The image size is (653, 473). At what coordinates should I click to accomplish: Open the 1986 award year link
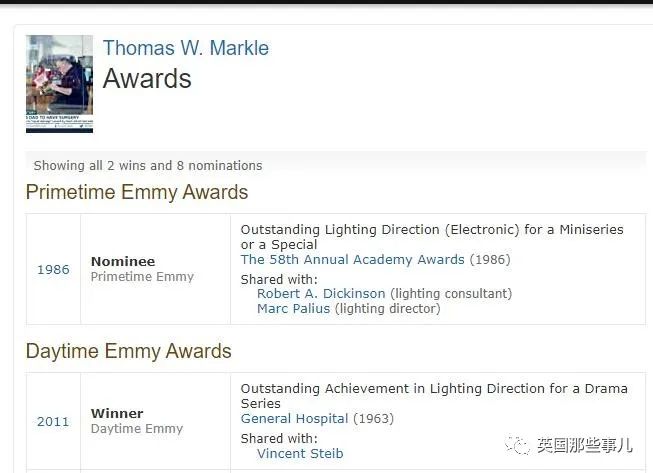pyautogui.click(x=53, y=269)
